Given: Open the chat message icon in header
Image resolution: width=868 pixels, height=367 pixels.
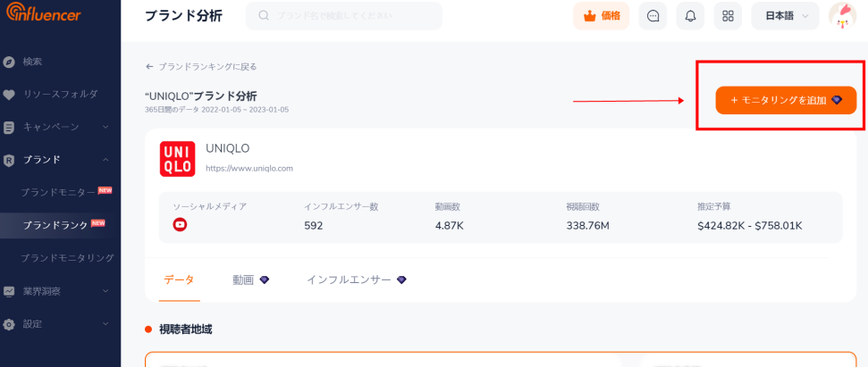Looking at the screenshot, I should (653, 16).
